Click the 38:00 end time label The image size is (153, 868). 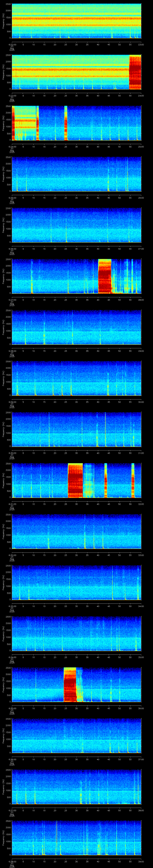141,810
